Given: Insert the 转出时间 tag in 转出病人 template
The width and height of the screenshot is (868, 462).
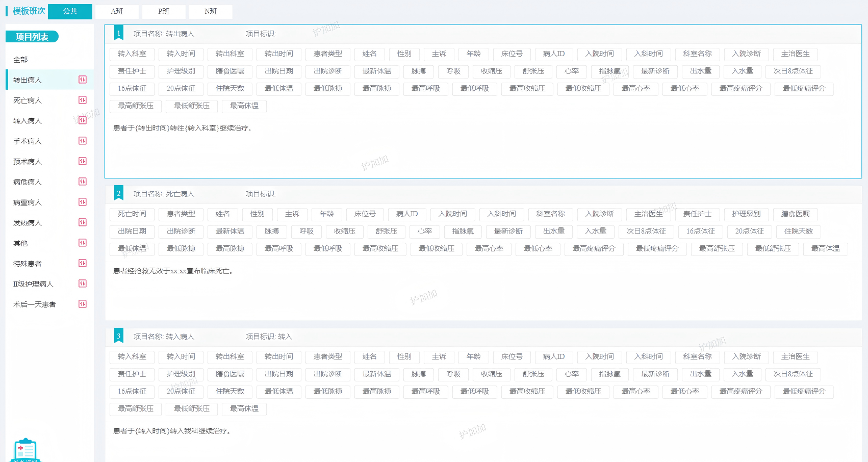Looking at the screenshot, I should tap(279, 54).
